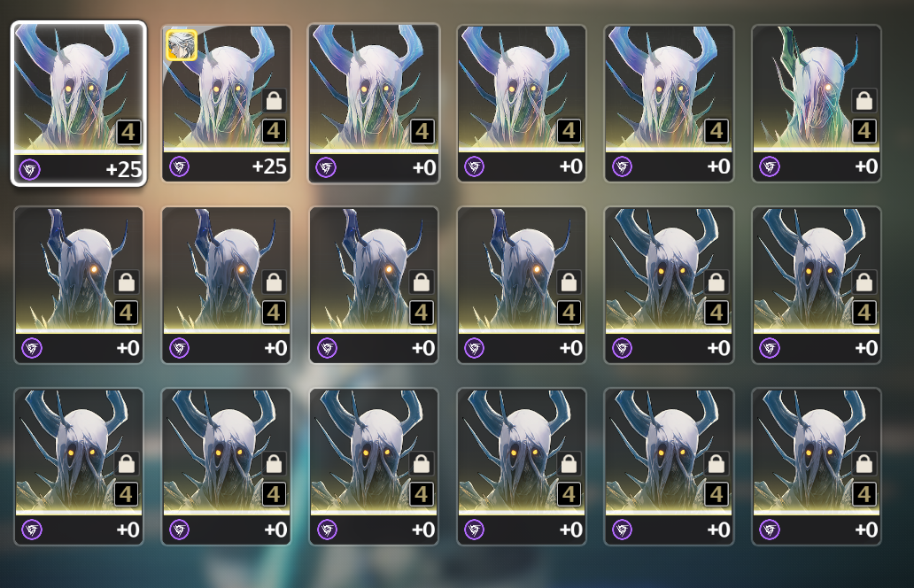The width and height of the screenshot is (914, 588).
Task: Select the third echo card in the bottom row
Action: [x=374, y=467]
